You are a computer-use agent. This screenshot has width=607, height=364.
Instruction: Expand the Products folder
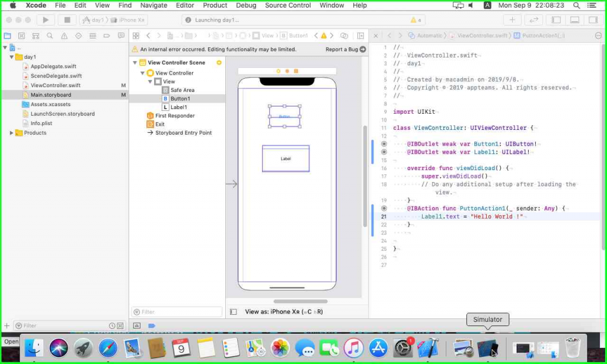(x=11, y=133)
